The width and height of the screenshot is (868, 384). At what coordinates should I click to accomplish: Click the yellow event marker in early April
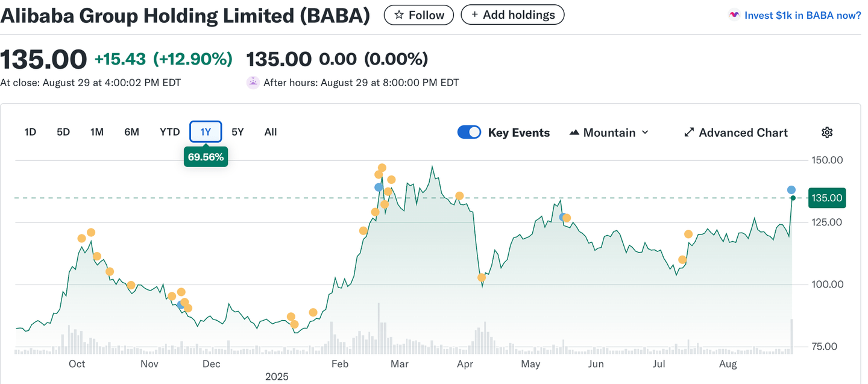tap(482, 278)
